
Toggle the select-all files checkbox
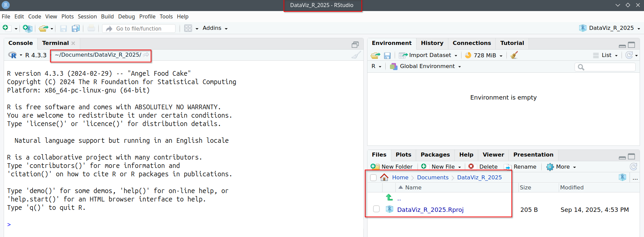373,178
